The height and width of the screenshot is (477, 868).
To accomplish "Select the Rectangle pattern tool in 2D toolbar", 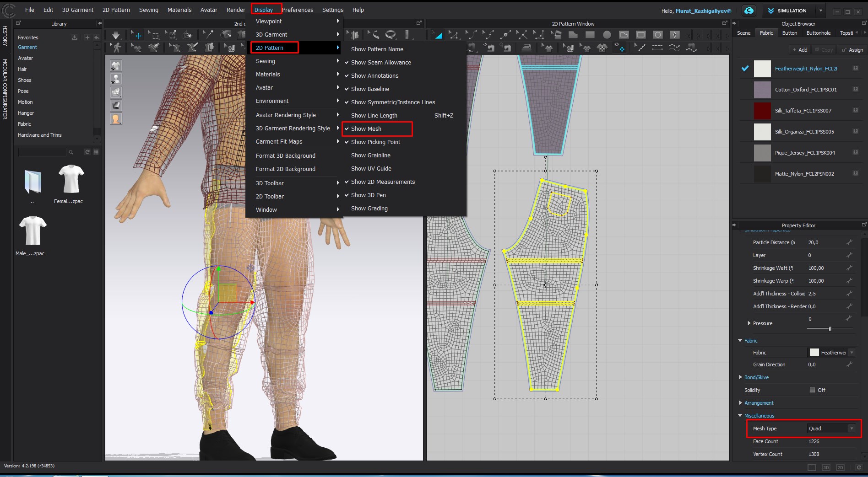I will click(590, 35).
